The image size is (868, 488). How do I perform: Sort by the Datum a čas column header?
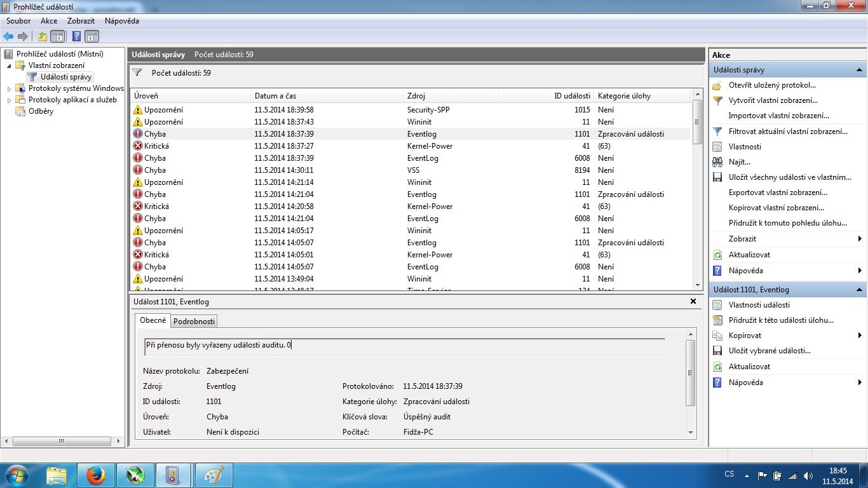click(x=328, y=96)
